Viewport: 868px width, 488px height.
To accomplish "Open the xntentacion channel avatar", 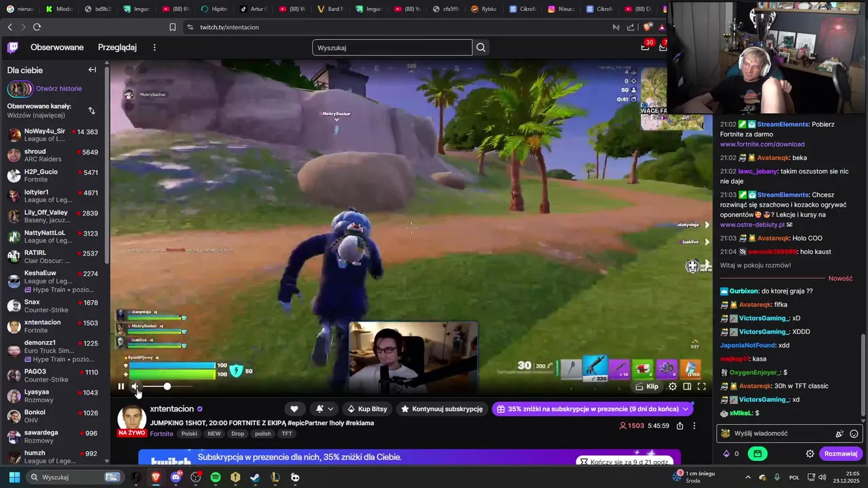I will coord(132,420).
